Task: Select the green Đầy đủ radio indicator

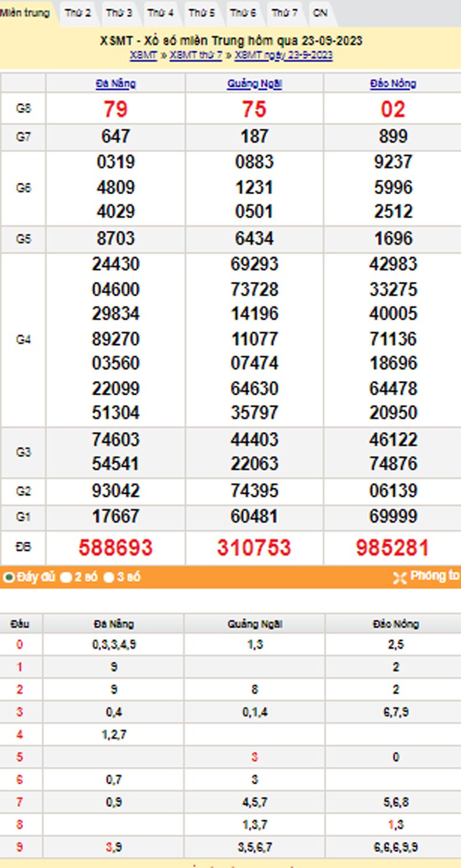Action: click(x=8, y=577)
